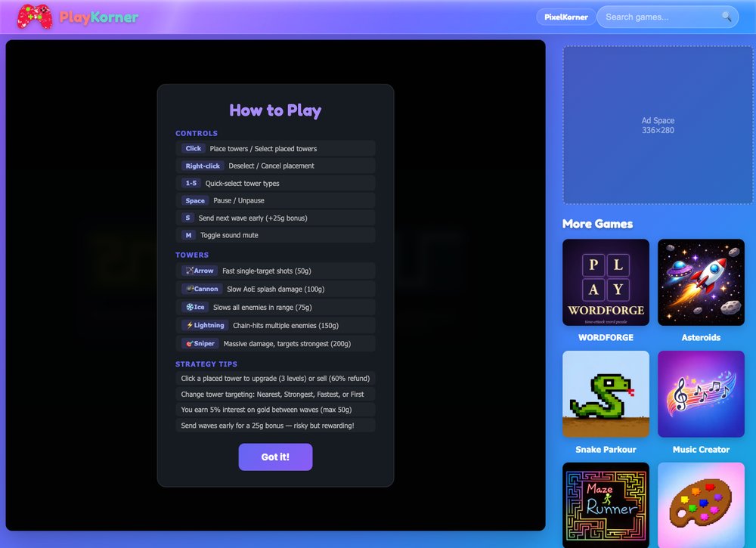Click 'Fast single-target shots (50g)' text
Screen dimensions: 756x548
click(267, 271)
